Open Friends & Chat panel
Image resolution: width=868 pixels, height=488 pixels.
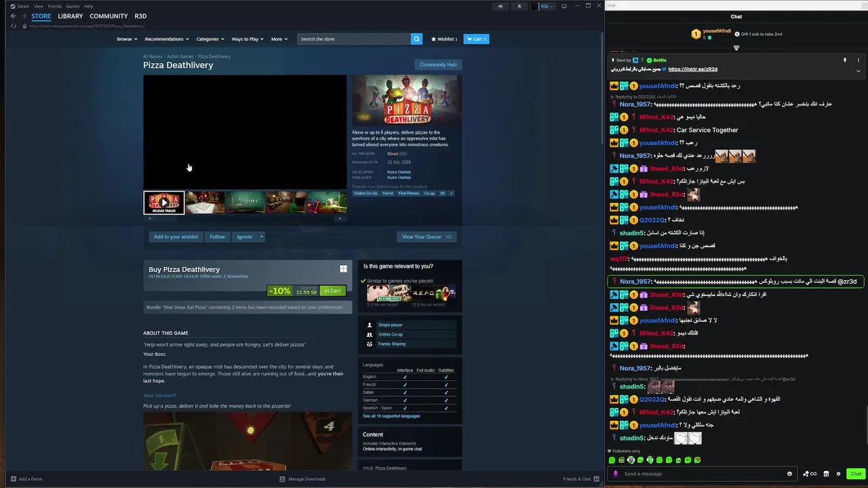coord(581,479)
